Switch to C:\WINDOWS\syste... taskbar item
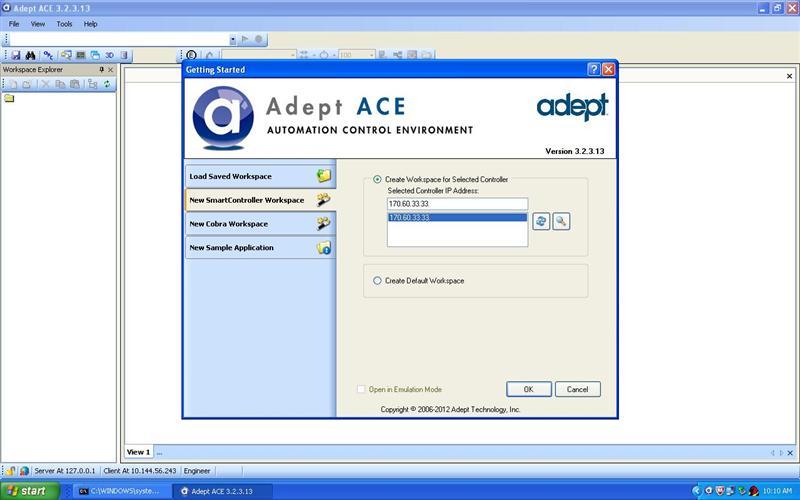 (120, 491)
